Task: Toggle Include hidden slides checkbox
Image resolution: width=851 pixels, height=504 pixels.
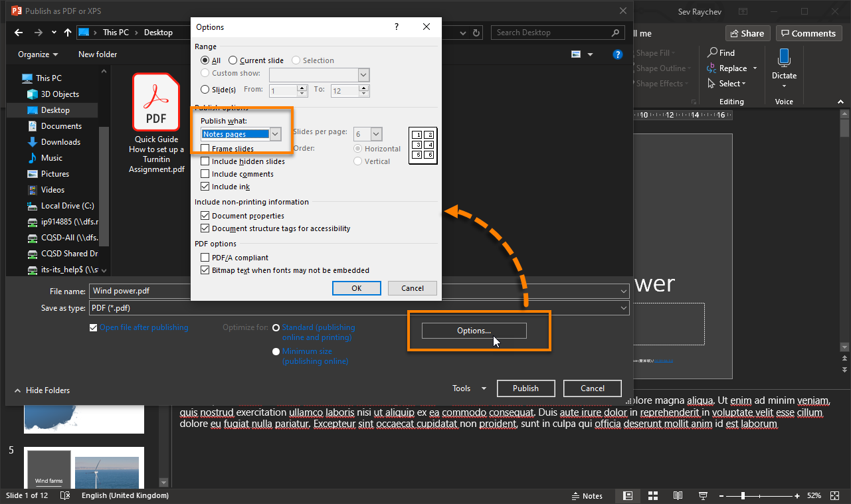Action: pyautogui.click(x=205, y=161)
